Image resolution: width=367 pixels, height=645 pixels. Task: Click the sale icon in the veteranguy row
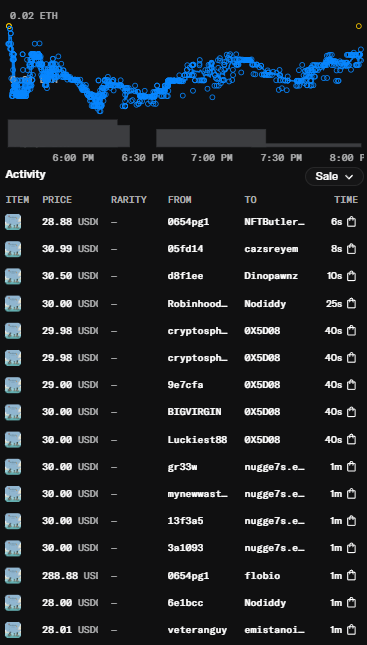(351, 630)
